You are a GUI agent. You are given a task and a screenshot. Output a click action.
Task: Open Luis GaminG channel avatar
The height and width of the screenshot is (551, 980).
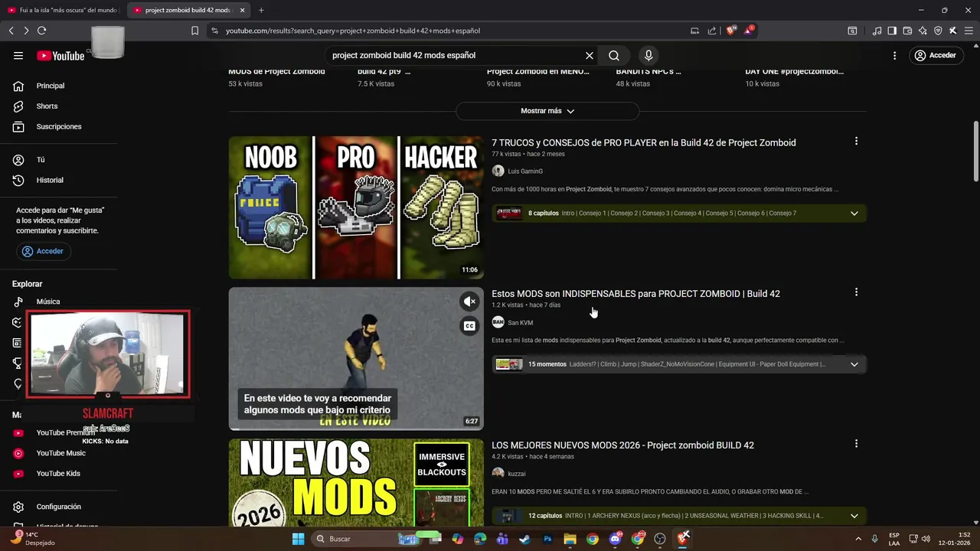(x=498, y=171)
